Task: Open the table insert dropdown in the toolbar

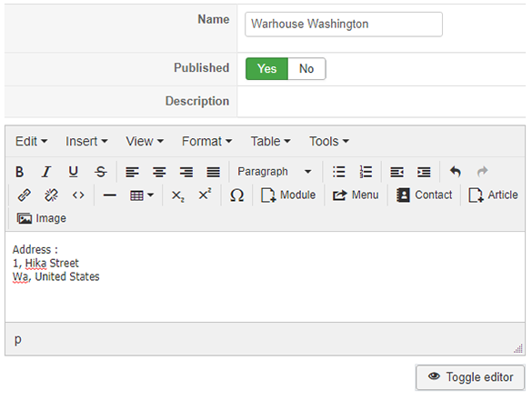Action: coord(142,195)
